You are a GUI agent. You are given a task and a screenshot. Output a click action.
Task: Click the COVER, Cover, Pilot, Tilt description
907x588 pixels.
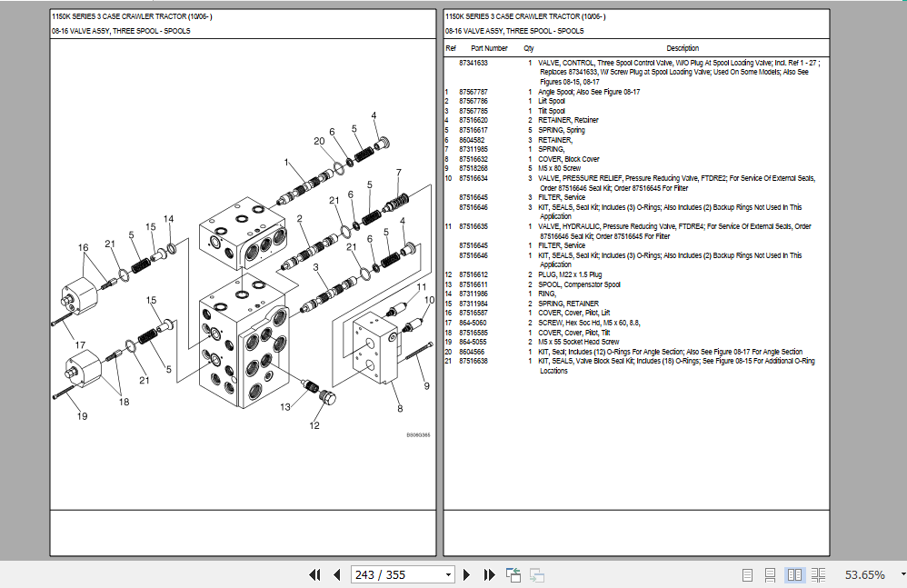point(573,333)
